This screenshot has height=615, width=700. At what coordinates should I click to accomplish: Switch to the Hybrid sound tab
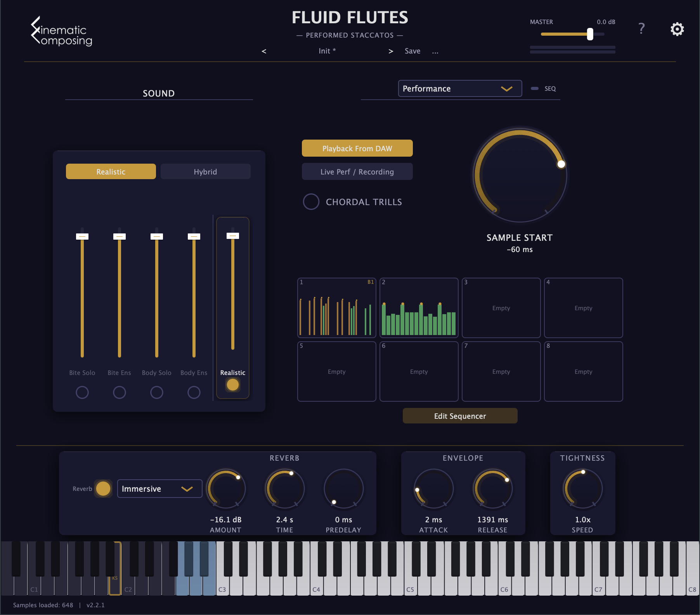206,171
